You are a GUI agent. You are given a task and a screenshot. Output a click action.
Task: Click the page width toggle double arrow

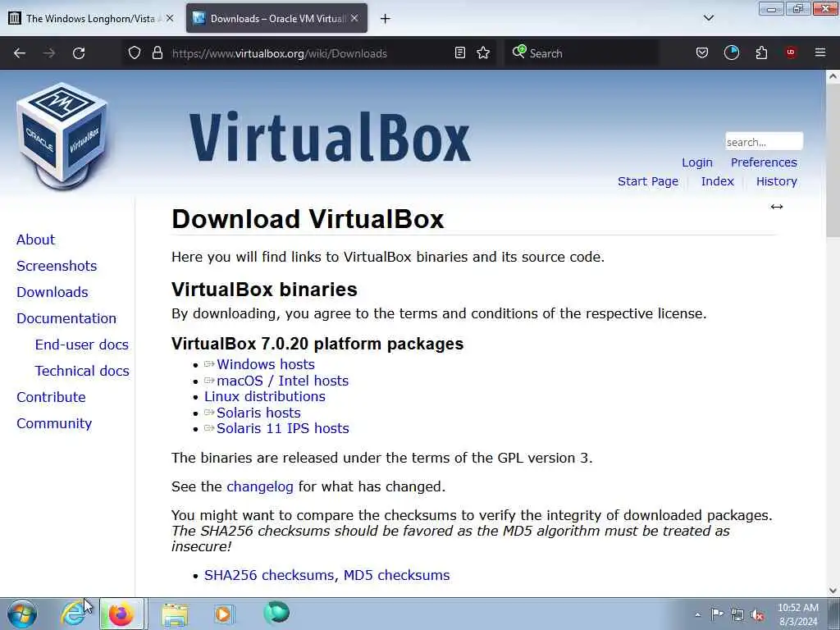click(x=777, y=207)
